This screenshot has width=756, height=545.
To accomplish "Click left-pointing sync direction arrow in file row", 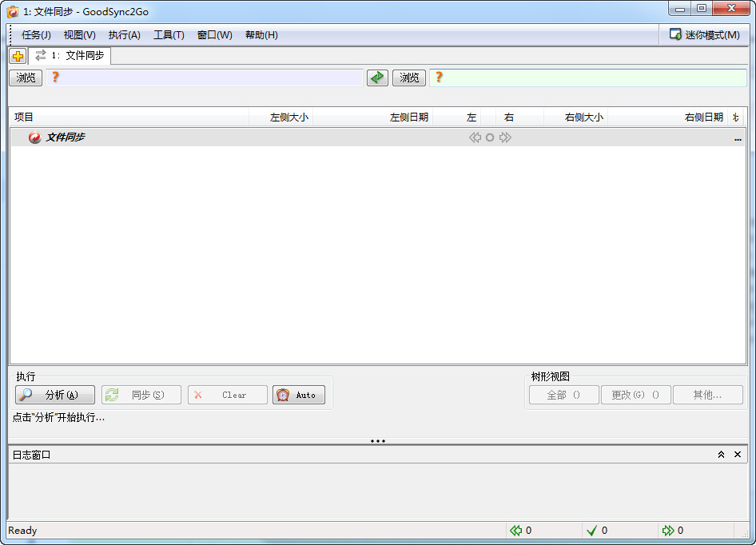I will 475,137.
